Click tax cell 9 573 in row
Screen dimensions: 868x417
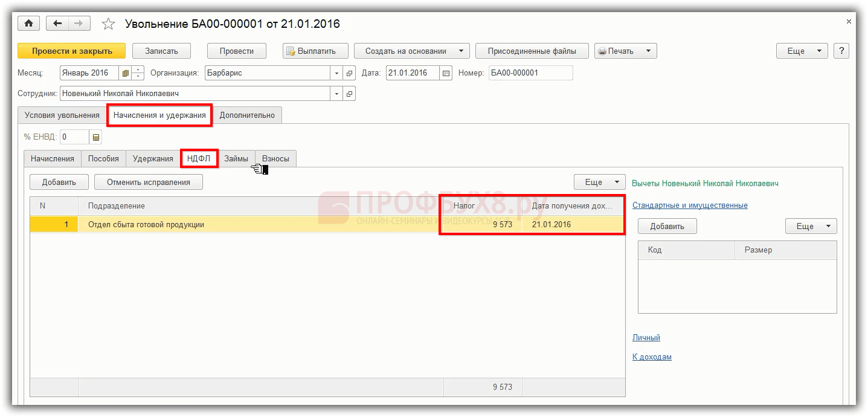tap(483, 224)
